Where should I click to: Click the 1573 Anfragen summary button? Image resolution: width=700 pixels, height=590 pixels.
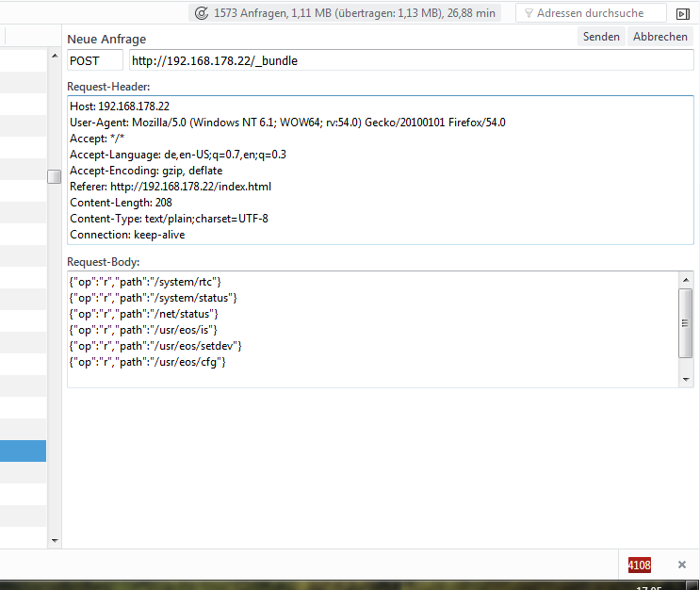click(x=345, y=13)
